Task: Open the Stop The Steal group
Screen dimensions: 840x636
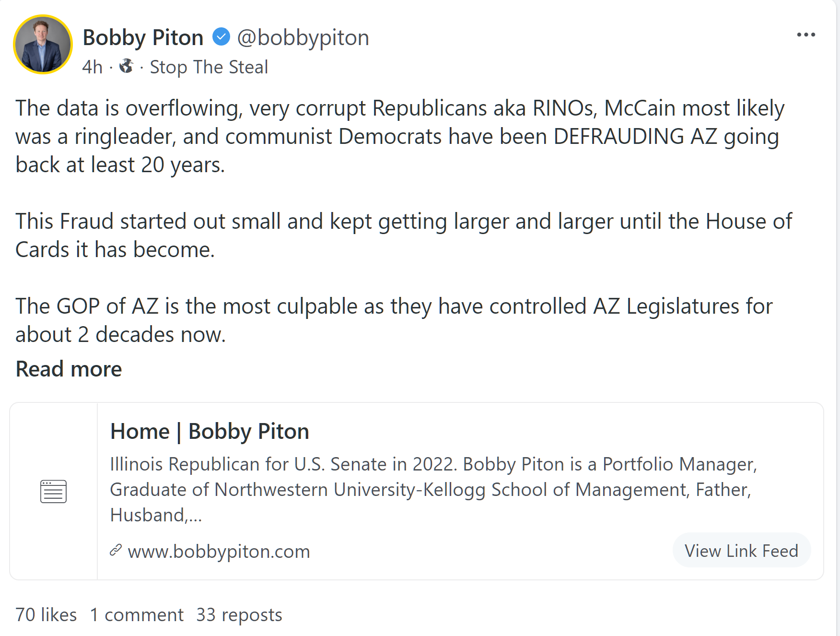Action: pyautogui.click(x=209, y=67)
